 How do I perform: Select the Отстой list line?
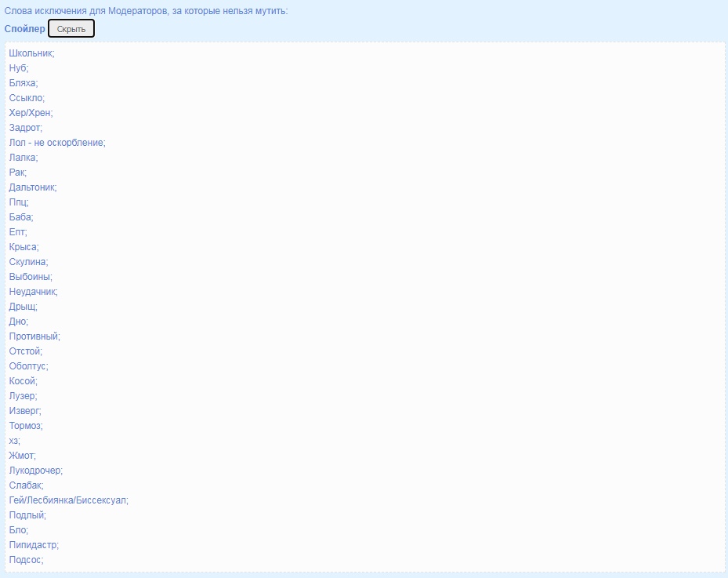[26, 351]
